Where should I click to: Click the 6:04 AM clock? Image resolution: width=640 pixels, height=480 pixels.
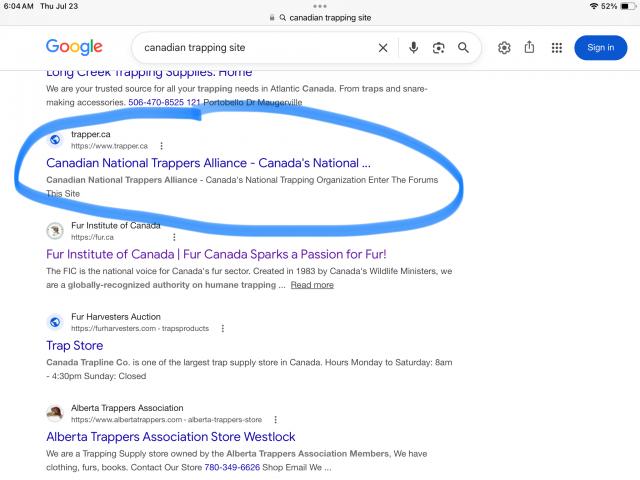18,6
